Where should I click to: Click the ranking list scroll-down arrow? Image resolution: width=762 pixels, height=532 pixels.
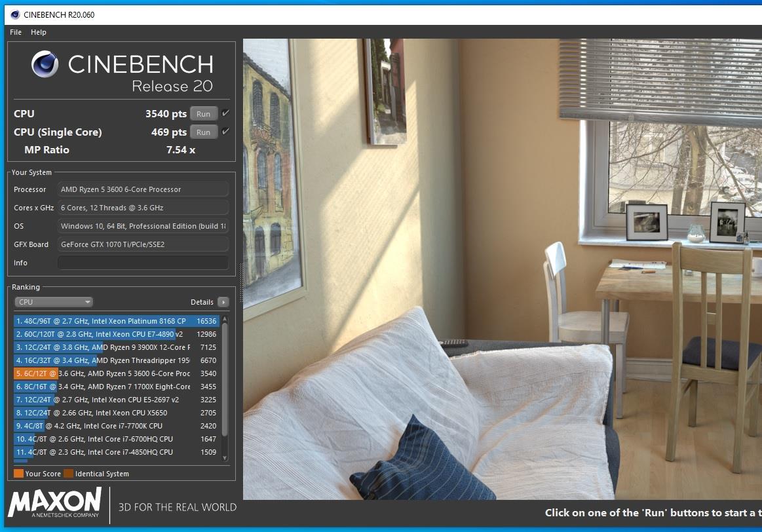tap(225, 458)
